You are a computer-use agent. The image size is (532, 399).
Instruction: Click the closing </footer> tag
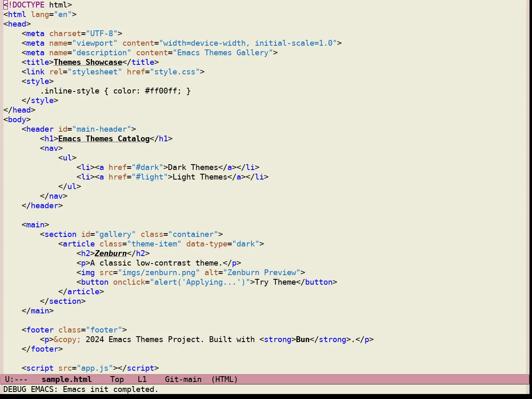[42, 349]
